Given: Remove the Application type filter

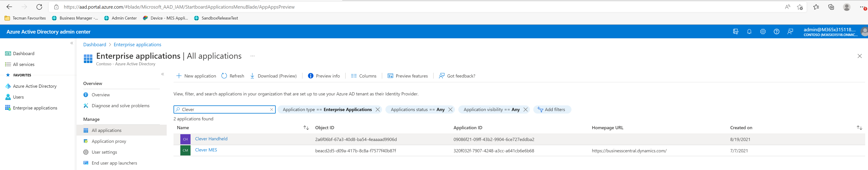Looking at the screenshot, I should (x=378, y=109).
